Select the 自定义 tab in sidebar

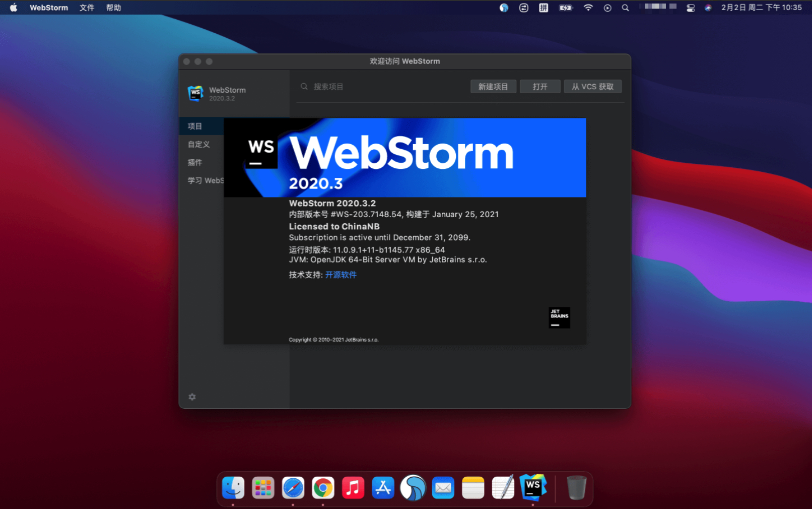(x=199, y=144)
